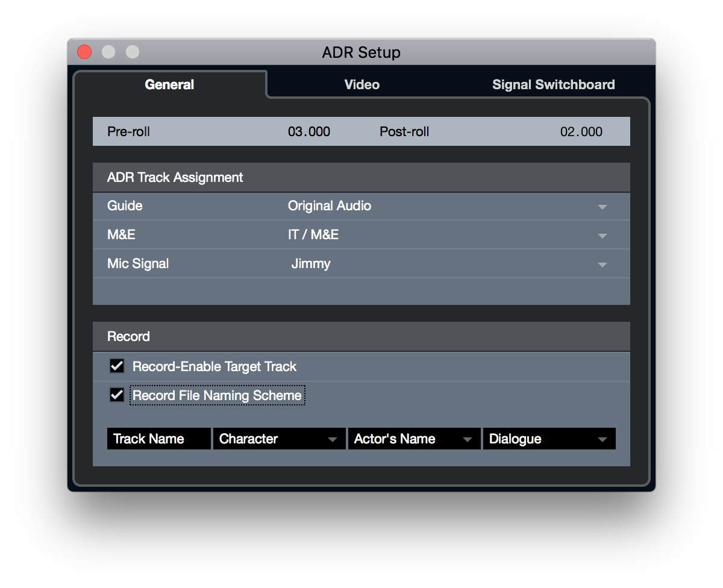Click the Record File Naming Scheme label

tap(217, 395)
